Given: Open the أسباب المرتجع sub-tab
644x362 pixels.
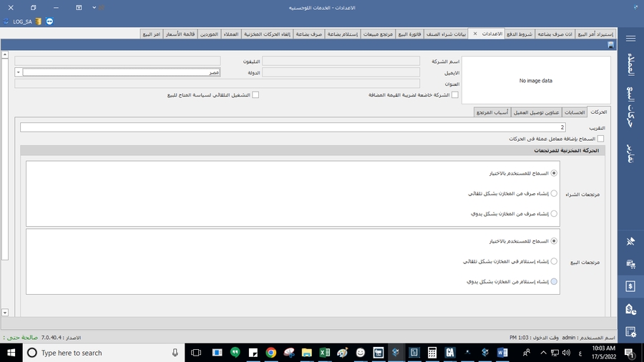Looking at the screenshot, I should [x=492, y=112].
